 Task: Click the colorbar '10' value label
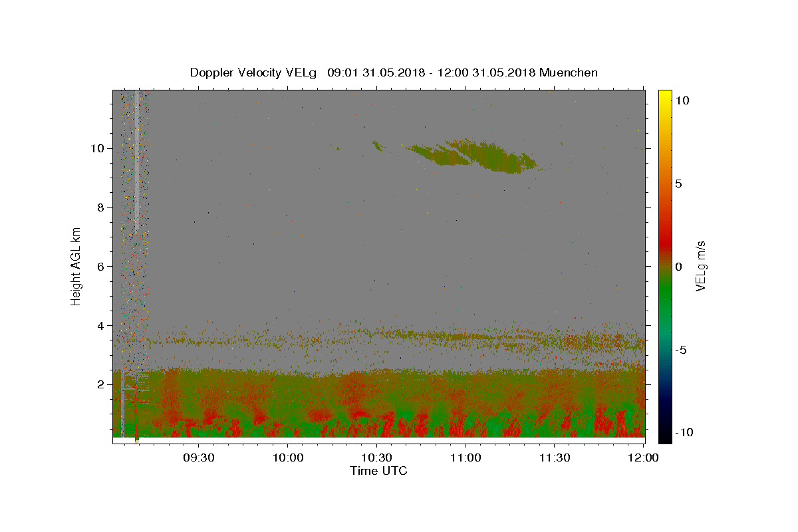tap(682, 100)
